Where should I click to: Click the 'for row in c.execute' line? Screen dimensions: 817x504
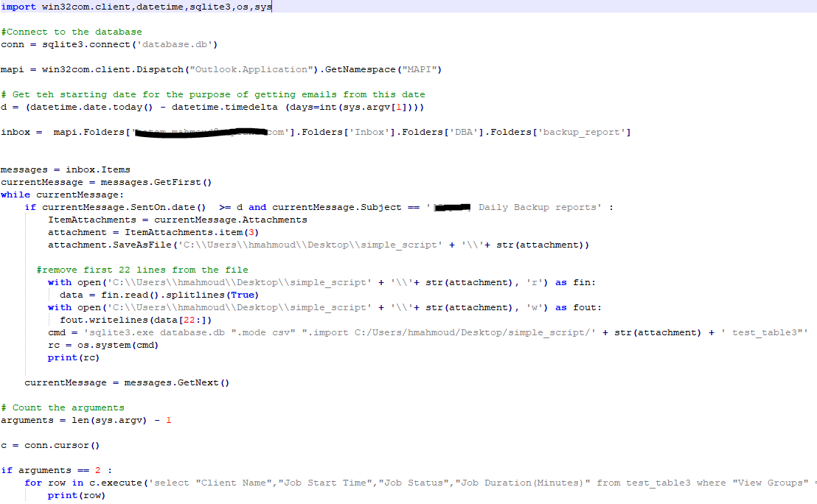(x=420, y=482)
